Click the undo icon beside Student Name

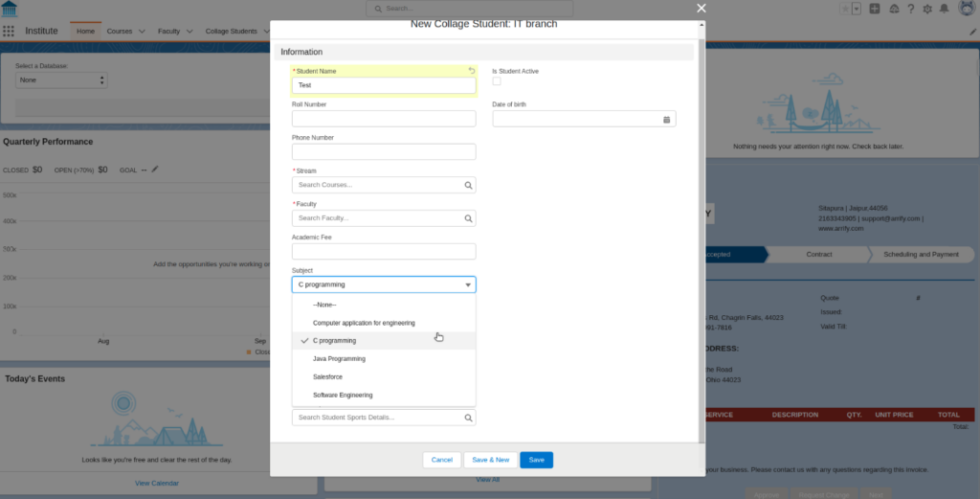pyautogui.click(x=471, y=71)
